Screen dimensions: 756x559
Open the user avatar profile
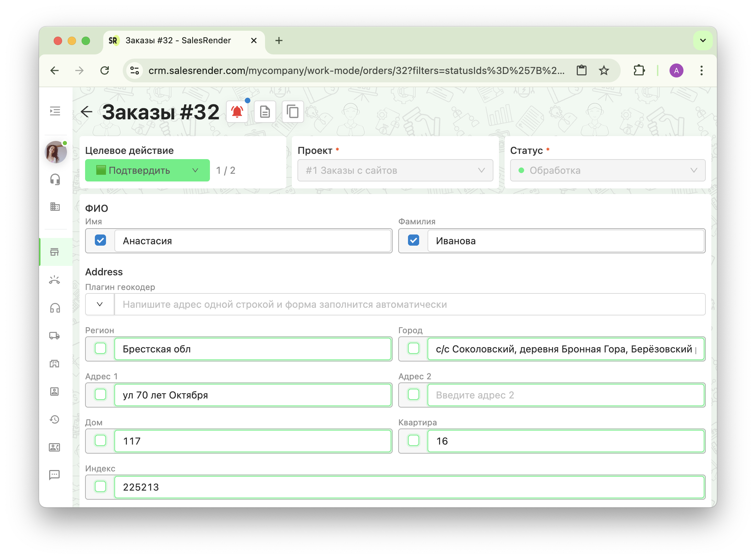[56, 152]
